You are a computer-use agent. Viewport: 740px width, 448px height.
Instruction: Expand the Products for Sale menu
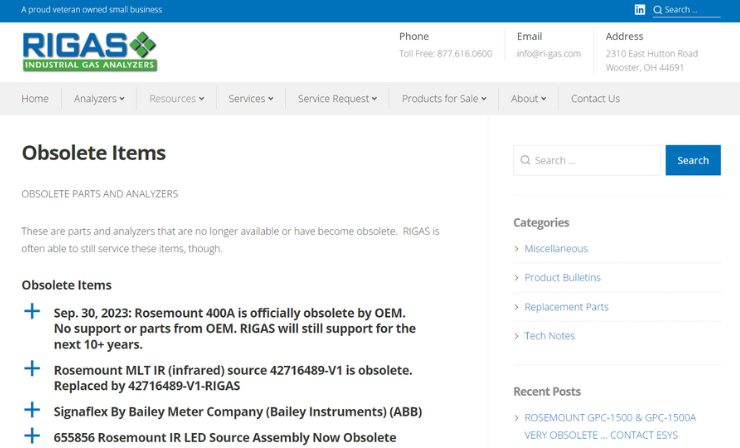tap(444, 99)
